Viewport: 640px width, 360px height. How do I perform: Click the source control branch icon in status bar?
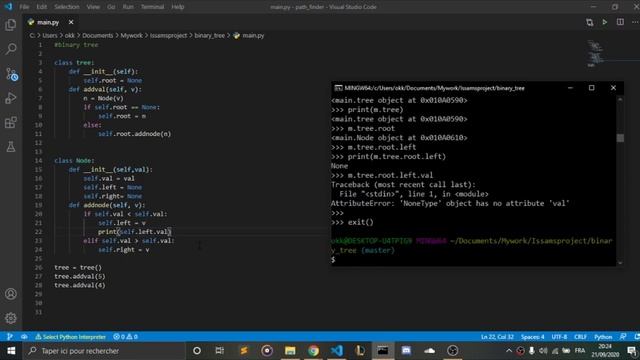(10, 337)
